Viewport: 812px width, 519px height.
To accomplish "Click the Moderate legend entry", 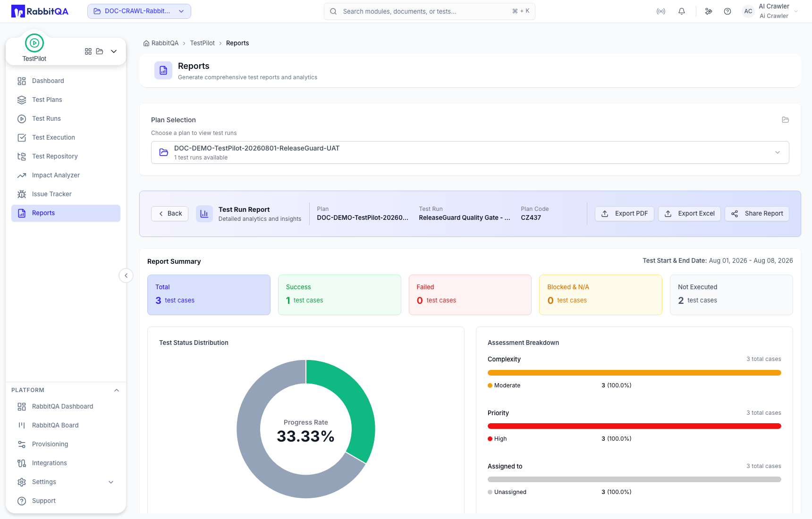I will coord(504,385).
